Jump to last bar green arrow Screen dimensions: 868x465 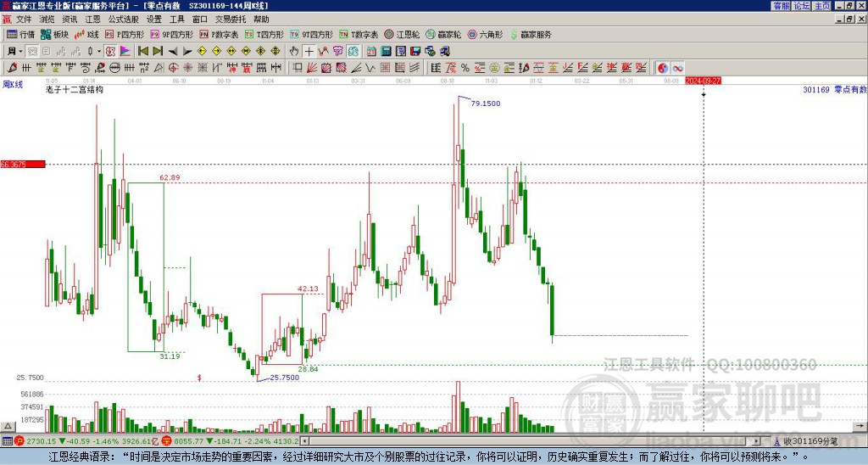157,52
